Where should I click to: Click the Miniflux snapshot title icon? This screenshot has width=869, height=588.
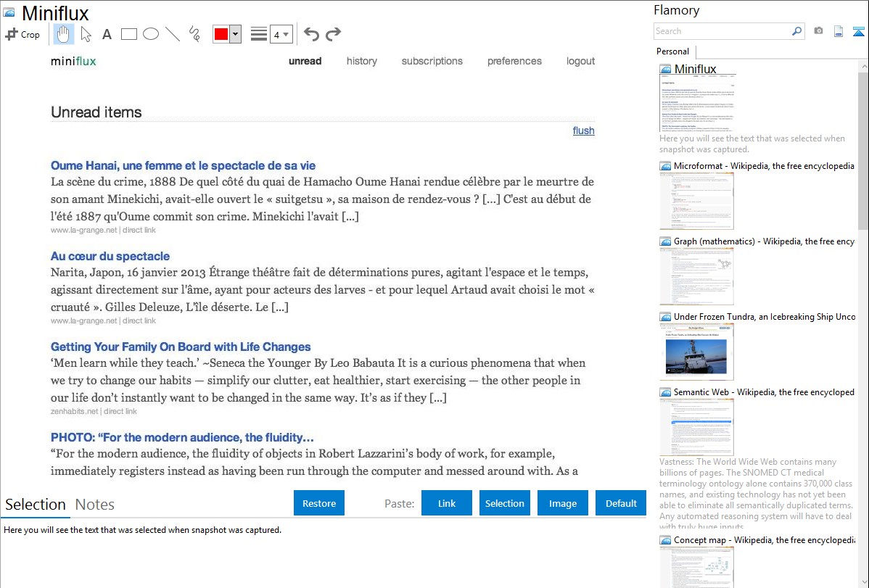(x=9, y=12)
